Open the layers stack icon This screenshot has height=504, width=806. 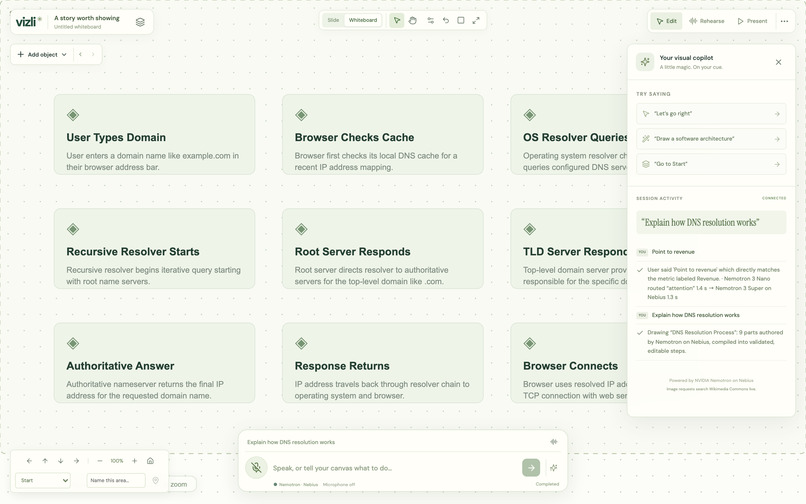tap(140, 22)
